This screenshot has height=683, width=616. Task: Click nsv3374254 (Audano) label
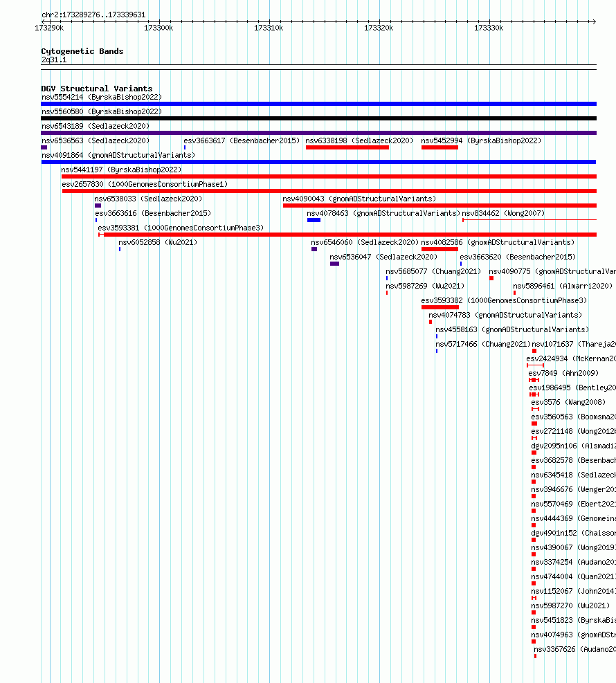(x=573, y=562)
